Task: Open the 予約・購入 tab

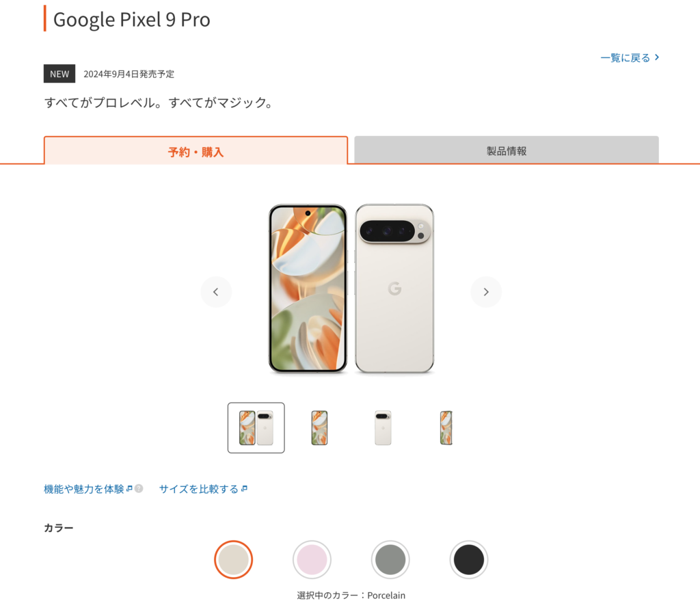Action: (x=196, y=151)
